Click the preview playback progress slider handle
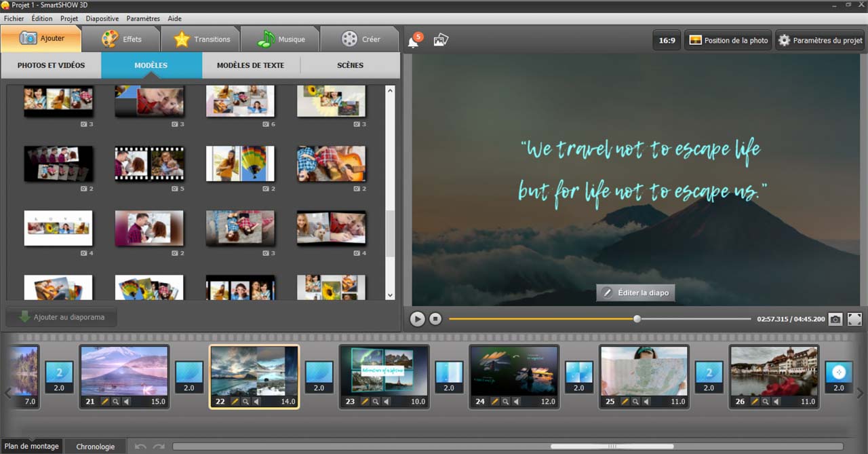Screen dimensions: 868x454 [637, 318]
